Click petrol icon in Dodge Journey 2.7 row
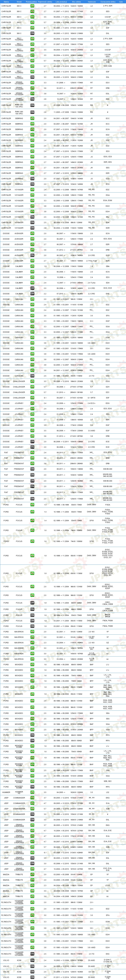This screenshot has height=980, width=126. tap(32, 420)
